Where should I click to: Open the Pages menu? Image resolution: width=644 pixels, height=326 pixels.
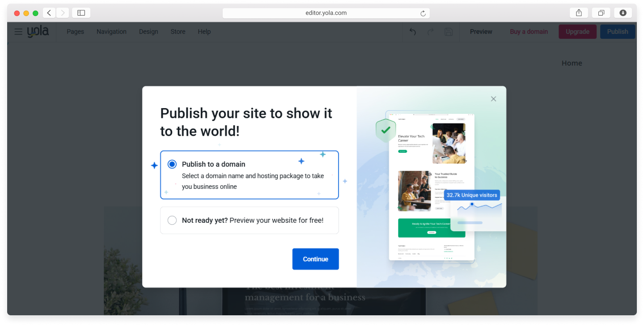coord(75,32)
